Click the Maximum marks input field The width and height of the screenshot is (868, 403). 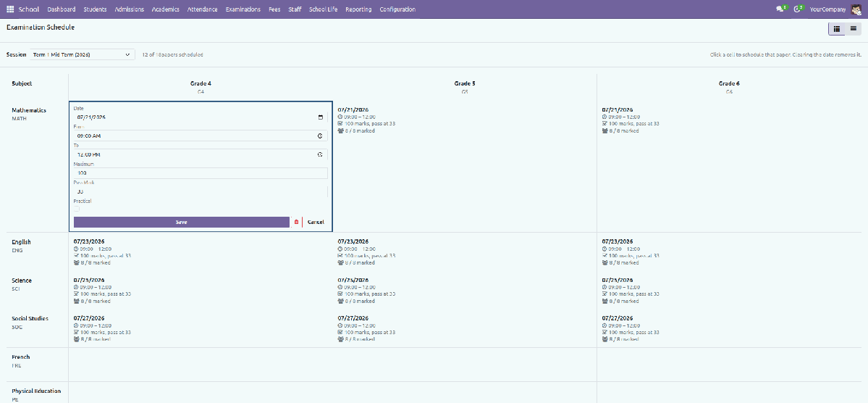201,173
